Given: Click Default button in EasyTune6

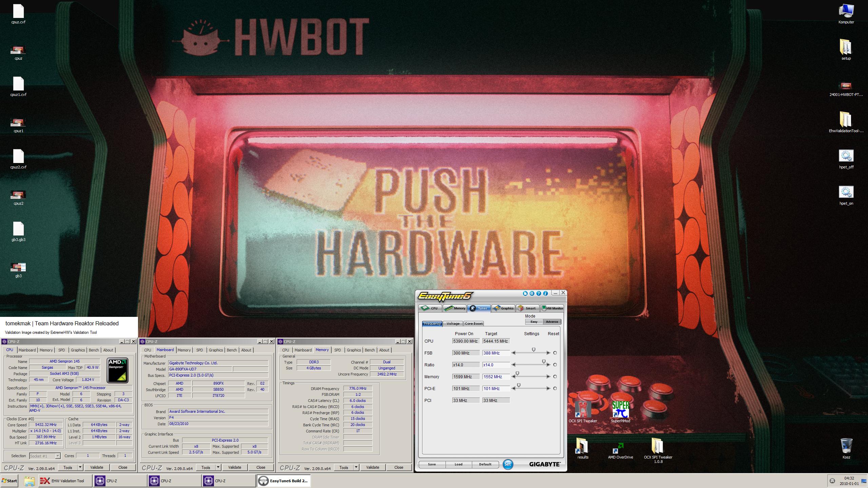Looking at the screenshot, I should tap(485, 464).
